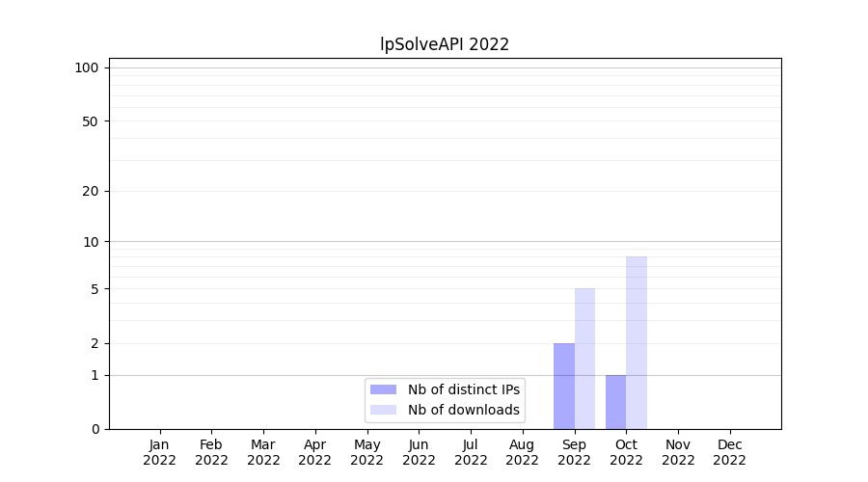The height and width of the screenshot is (482, 868).
Task: Select the 'Nb of distinct IPs' legend label
Action: pos(463,389)
